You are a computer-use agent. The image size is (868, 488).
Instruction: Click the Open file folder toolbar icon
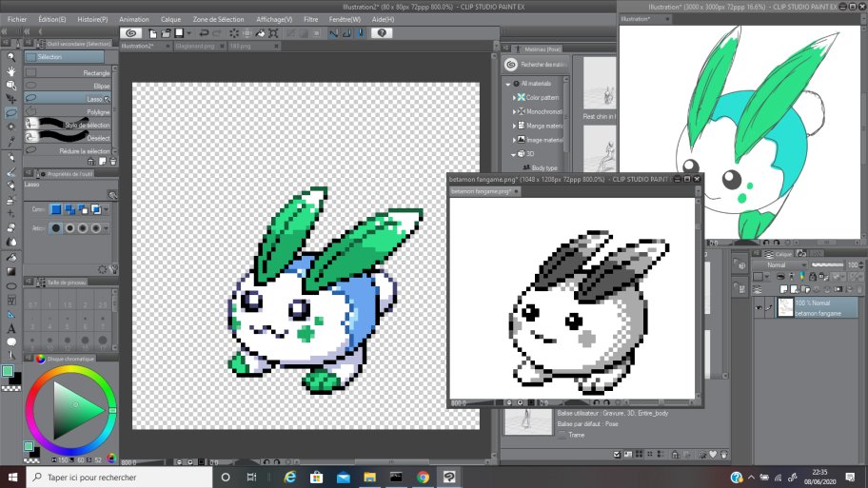coord(166,33)
